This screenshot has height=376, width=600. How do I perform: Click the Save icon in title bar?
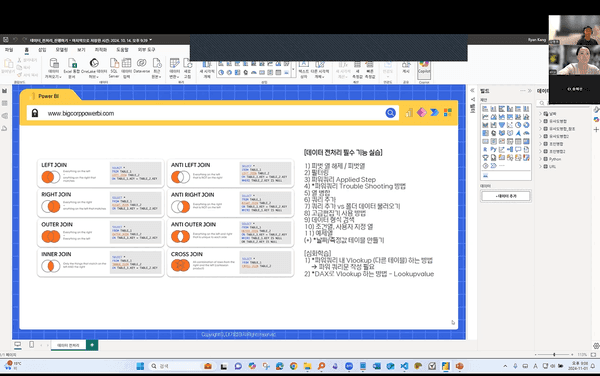point(5,39)
